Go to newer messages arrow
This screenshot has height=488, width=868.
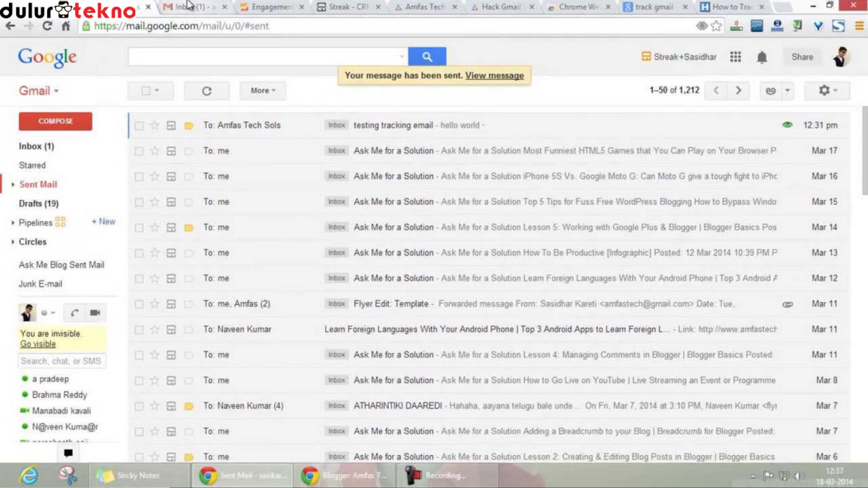(x=716, y=91)
